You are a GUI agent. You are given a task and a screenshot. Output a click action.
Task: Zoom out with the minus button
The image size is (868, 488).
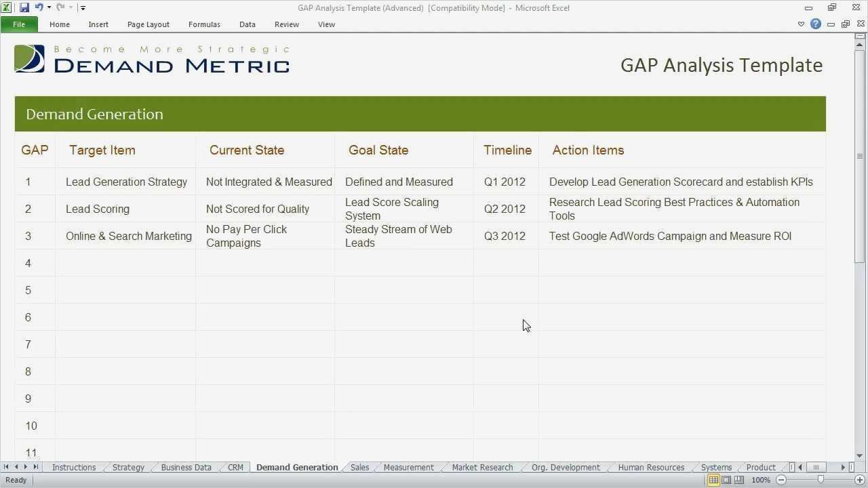click(781, 480)
